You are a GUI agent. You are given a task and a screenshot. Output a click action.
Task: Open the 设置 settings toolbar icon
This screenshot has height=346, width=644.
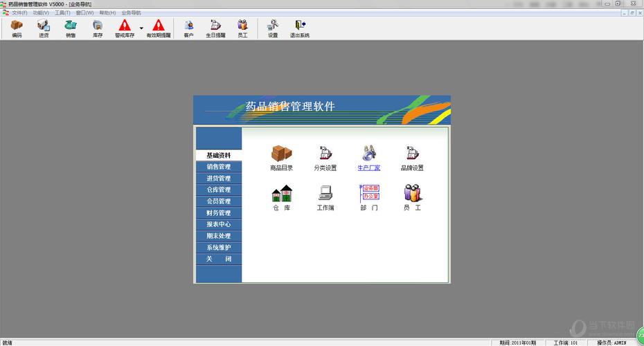coord(273,29)
